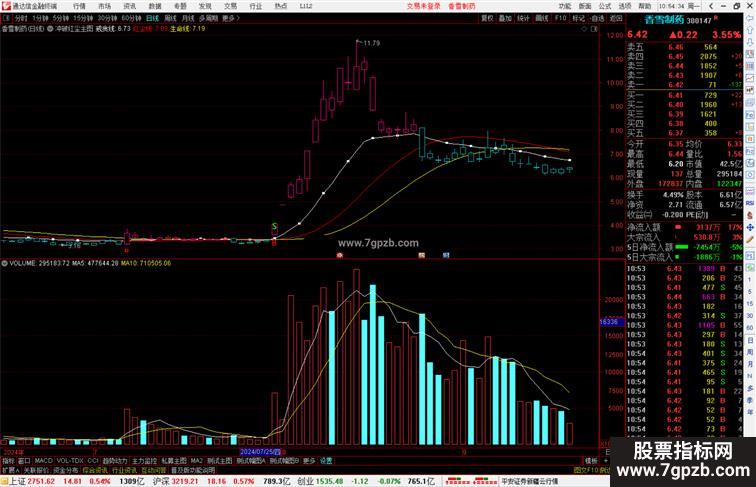
Task: Open the 多周期 view
Action: (208, 18)
